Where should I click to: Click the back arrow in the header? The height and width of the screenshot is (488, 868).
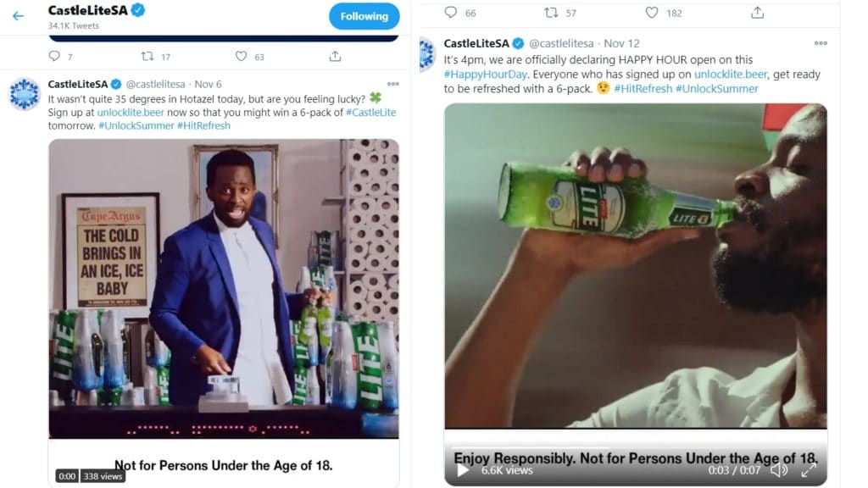tap(18, 16)
